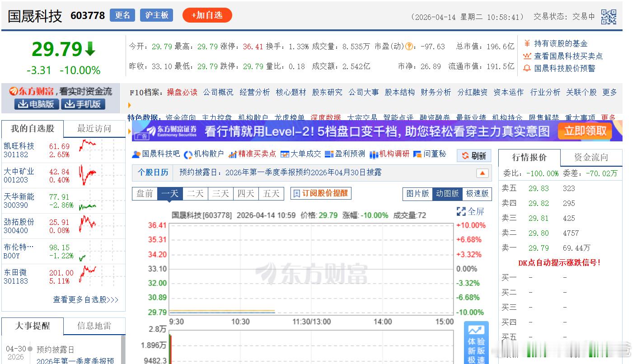The height and width of the screenshot is (364, 637).
Task: Open the 分红融资 link
Action: tap(473, 92)
